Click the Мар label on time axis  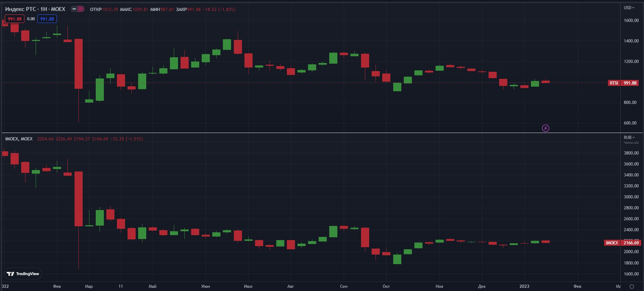pyautogui.click(x=89, y=286)
